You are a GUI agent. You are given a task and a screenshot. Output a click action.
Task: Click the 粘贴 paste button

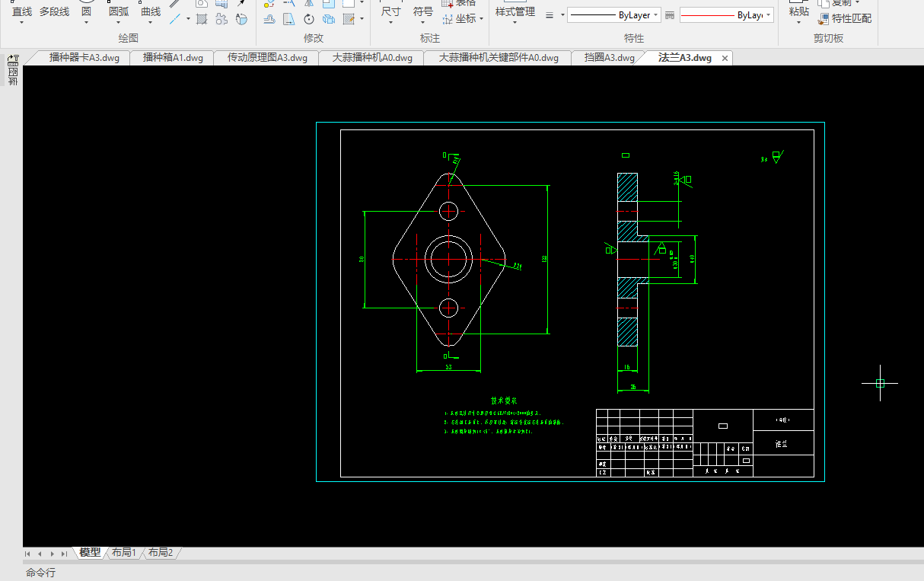(799, 12)
